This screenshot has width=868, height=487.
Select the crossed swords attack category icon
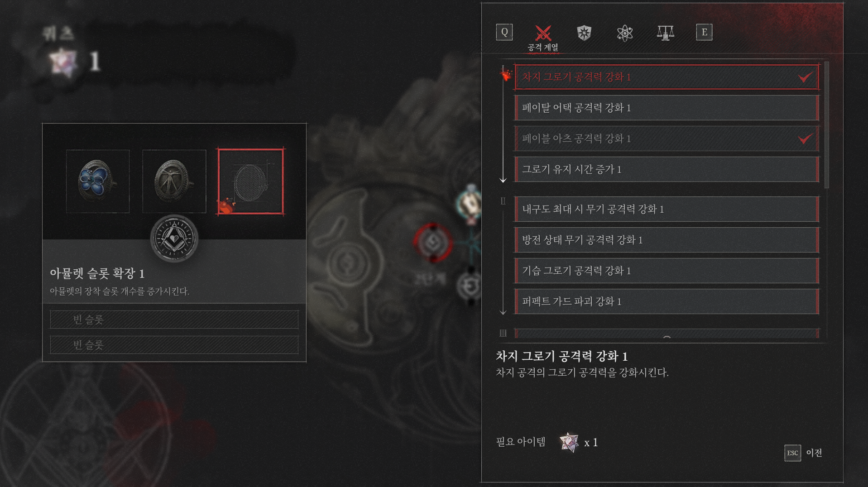(x=543, y=33)
